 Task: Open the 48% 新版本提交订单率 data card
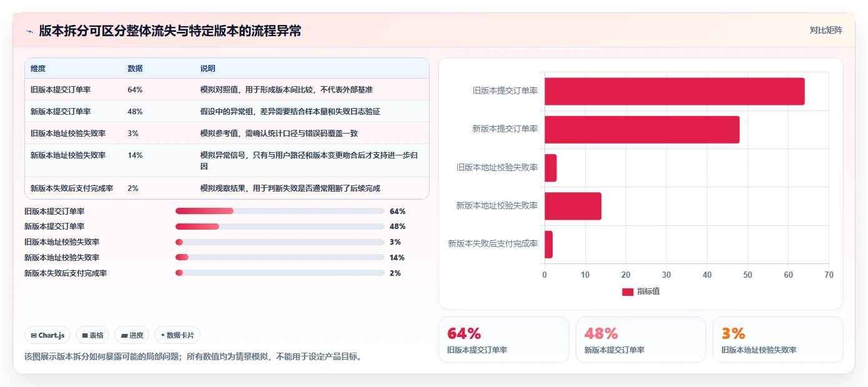[641, 340]
